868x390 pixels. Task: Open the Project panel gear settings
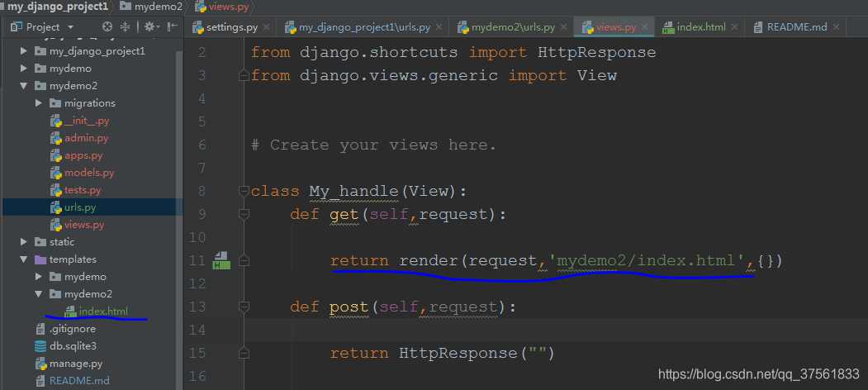point(149,26)
